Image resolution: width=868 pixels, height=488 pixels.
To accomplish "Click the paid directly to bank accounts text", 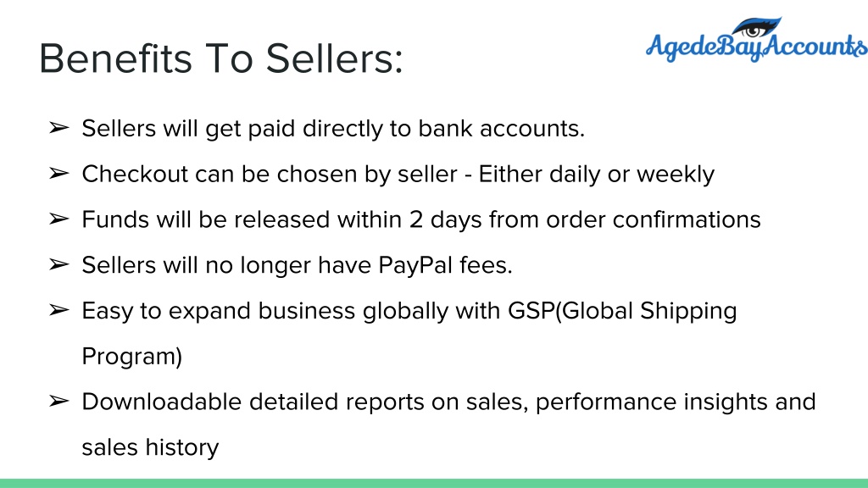I will (415, 129).
